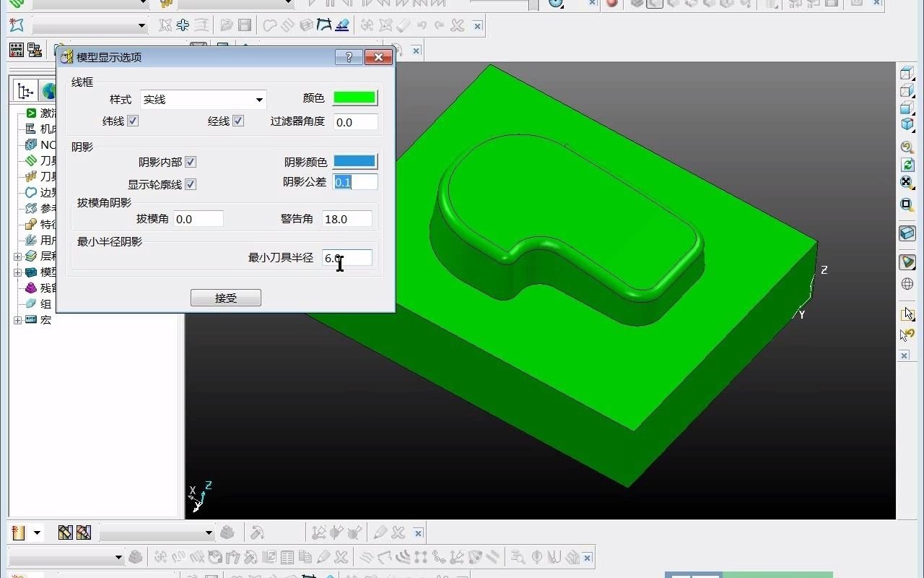Click the second striped square icon

(x=84, y=533)
